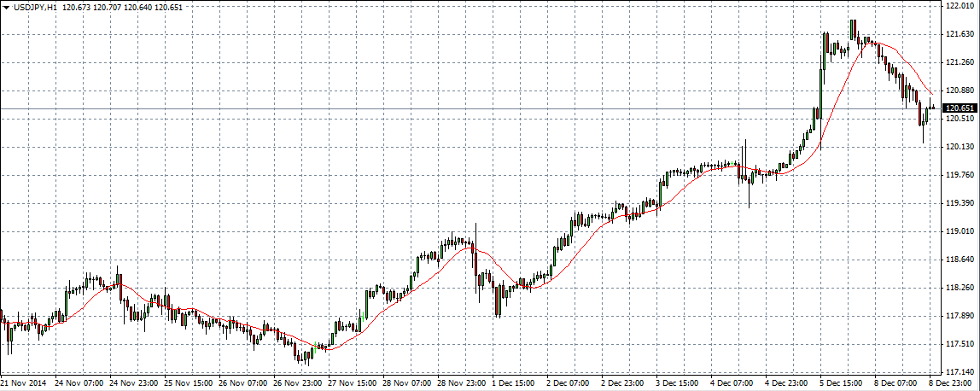Image resolution: width=980 pixels, height=391 pixels.
Task: Click the 119.010 price scale label
Action: point(961,231)
